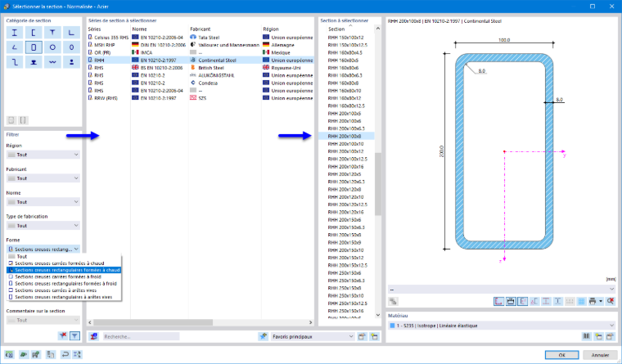Choose Sections creuses carrées formées à chaud

pos(64,263)
